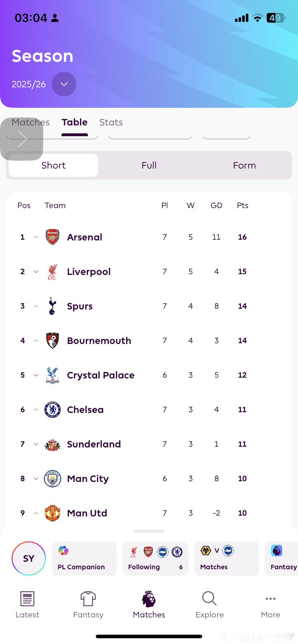Switch to the Form table view

[x=244, y=165]
